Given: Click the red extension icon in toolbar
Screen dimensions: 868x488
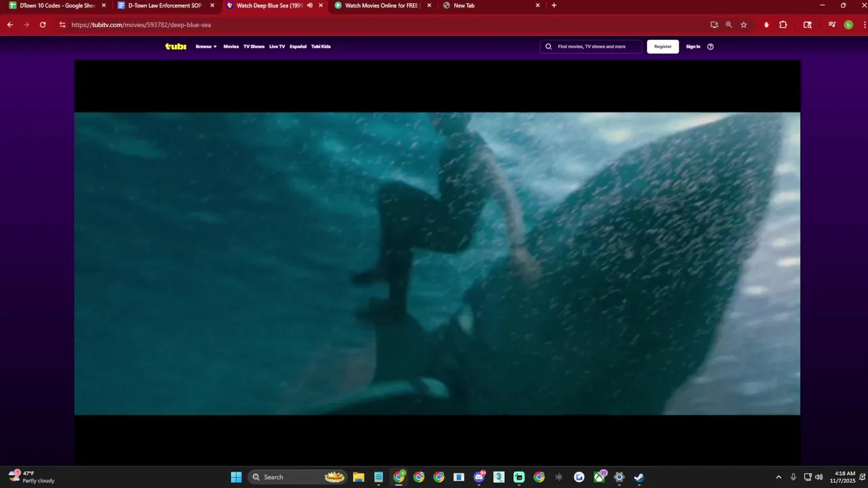Looking at the screenshot, I should (x=766, y=24).
